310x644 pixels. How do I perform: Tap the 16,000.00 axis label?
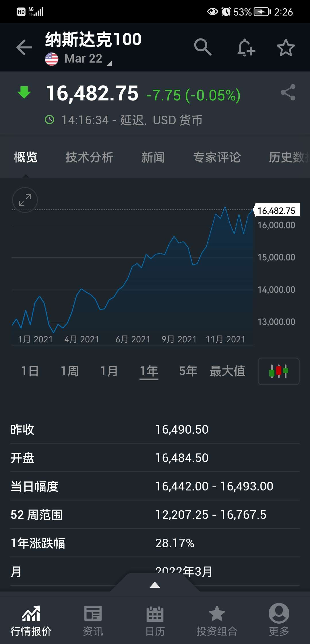pos(276,225)
